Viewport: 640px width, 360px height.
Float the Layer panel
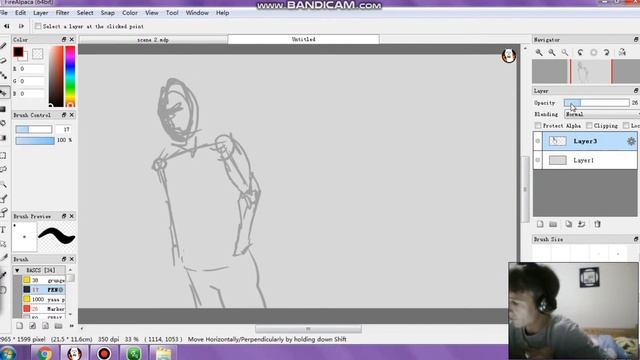tap(636, 91)
